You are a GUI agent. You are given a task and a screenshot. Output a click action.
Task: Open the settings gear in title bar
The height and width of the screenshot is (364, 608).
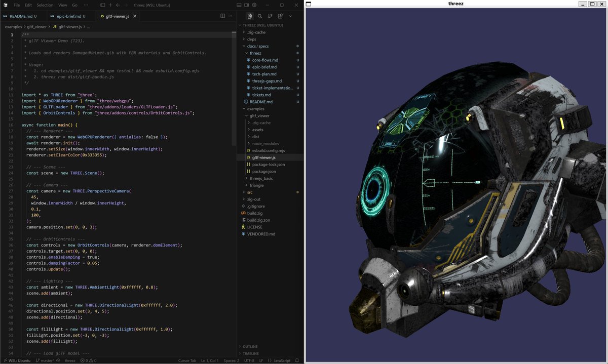click(254, 5)
